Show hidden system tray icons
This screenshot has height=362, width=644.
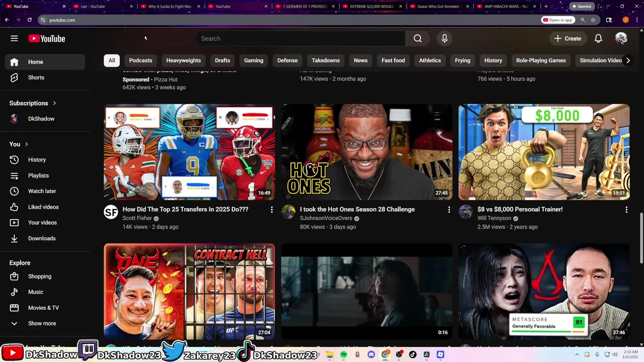pos(577,354)
